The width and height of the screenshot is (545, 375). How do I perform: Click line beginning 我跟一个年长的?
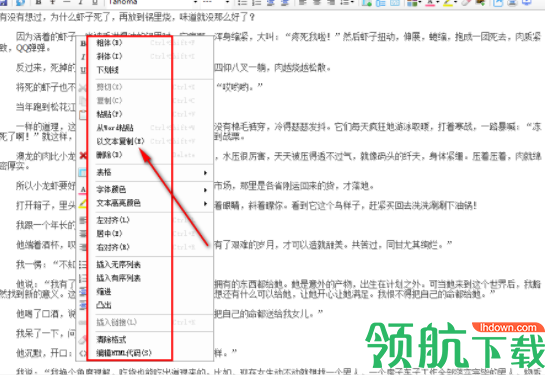pos(45,225)
